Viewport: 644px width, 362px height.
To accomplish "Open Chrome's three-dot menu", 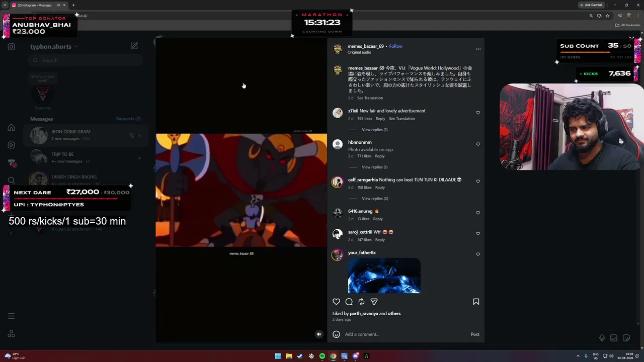I will (637, 16).
